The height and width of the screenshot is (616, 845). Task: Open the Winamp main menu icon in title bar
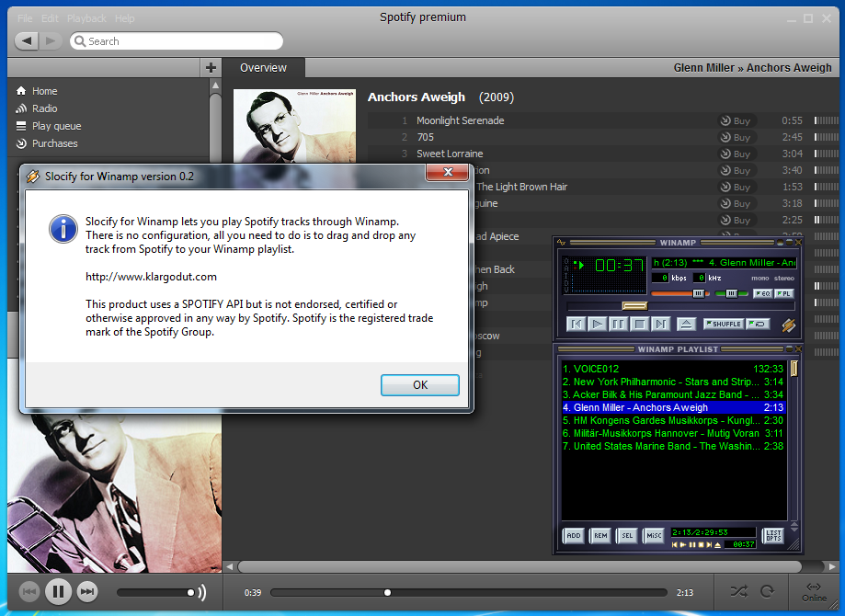pos(562,243)
